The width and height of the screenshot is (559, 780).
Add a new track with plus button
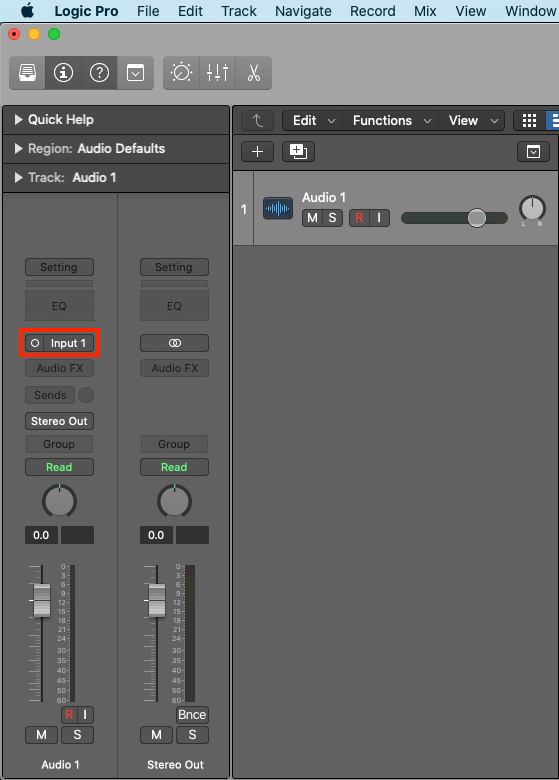point(257,152)
